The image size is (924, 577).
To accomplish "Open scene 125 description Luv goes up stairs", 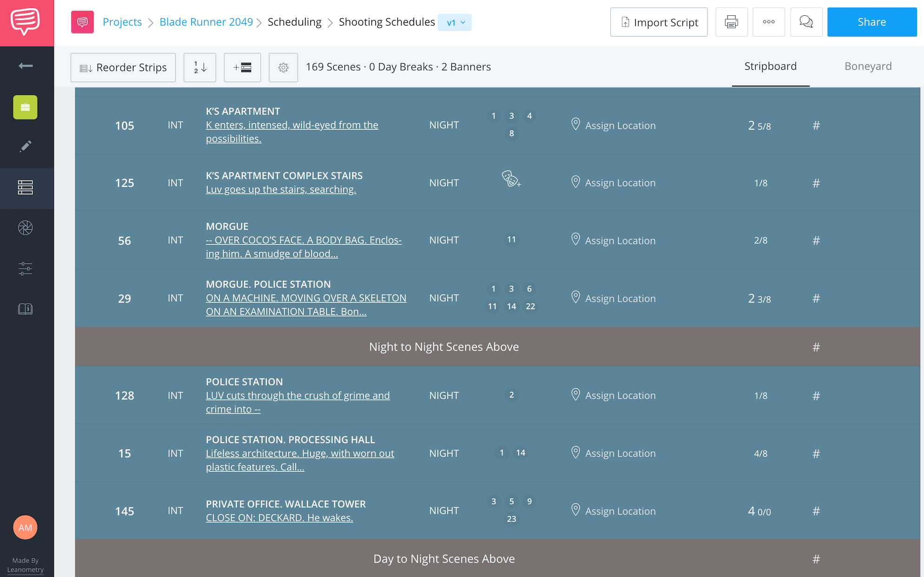I will pyautogui.click(x=281, y=189).
